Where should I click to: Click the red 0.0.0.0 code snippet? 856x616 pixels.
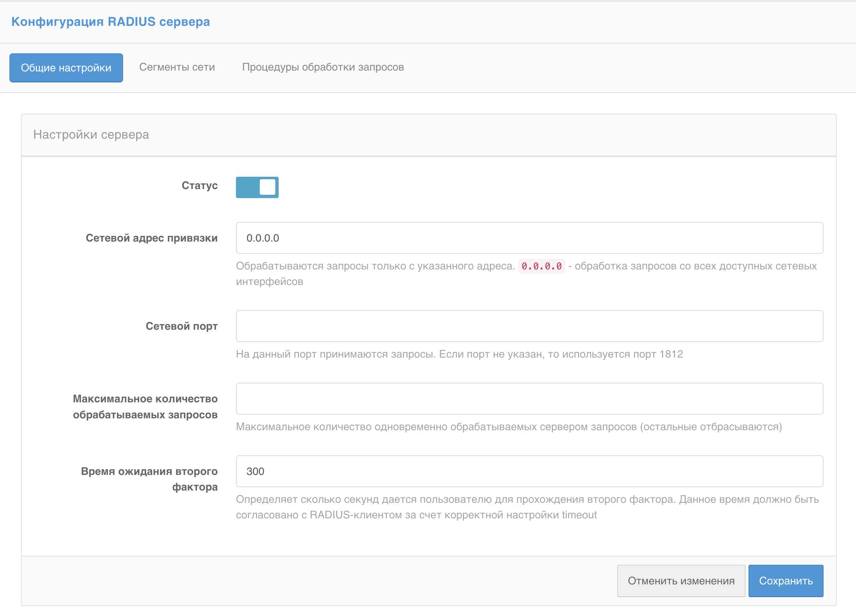(x=541, y=266)
